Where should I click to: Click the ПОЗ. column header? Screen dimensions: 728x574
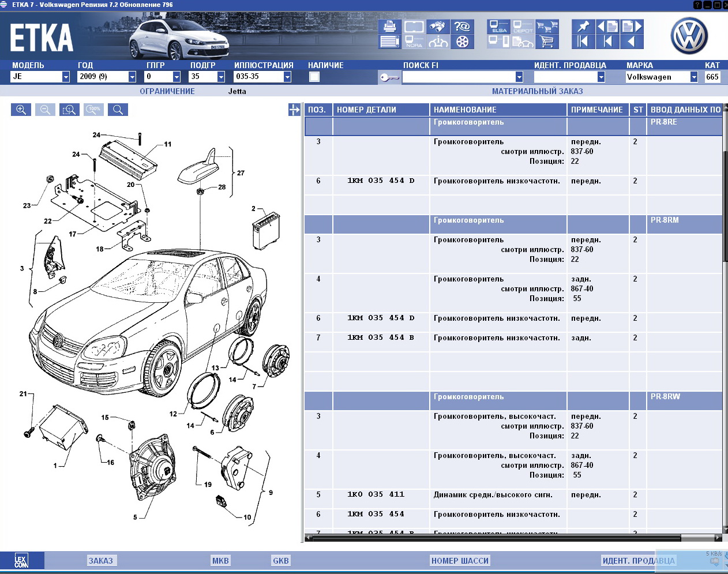318,110
